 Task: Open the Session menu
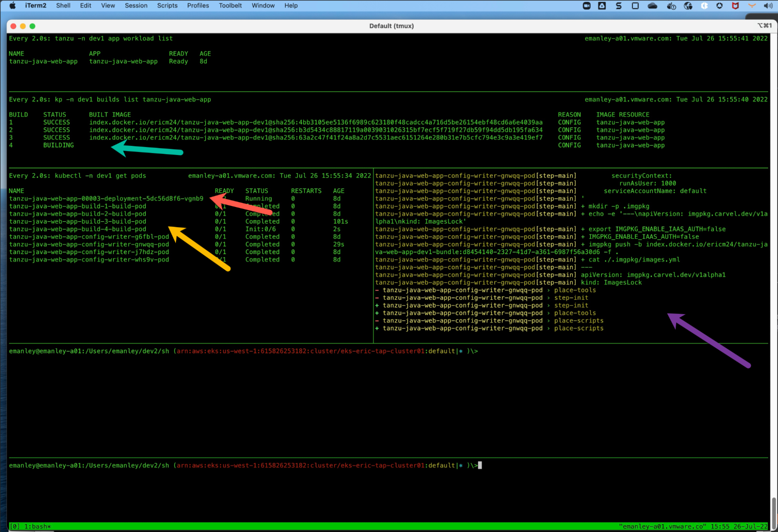pyautogui.click(x=136, y=5)
